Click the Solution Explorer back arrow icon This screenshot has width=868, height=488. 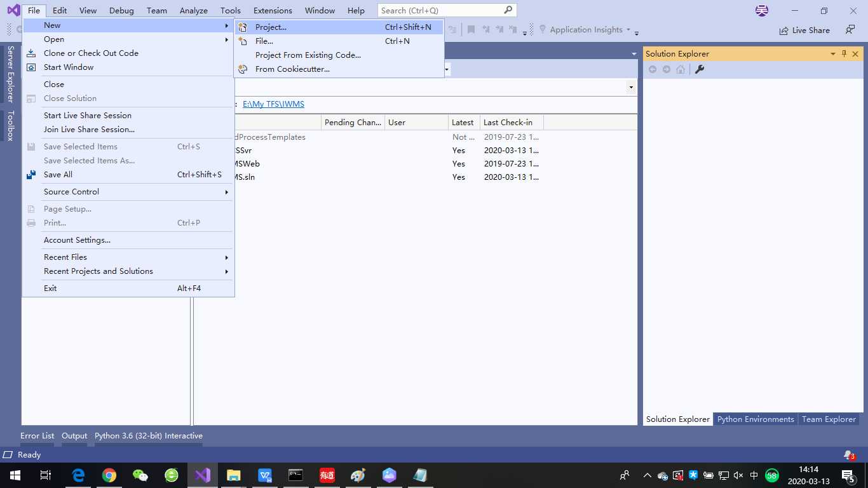pyautogui.click(x=653, y=69)
